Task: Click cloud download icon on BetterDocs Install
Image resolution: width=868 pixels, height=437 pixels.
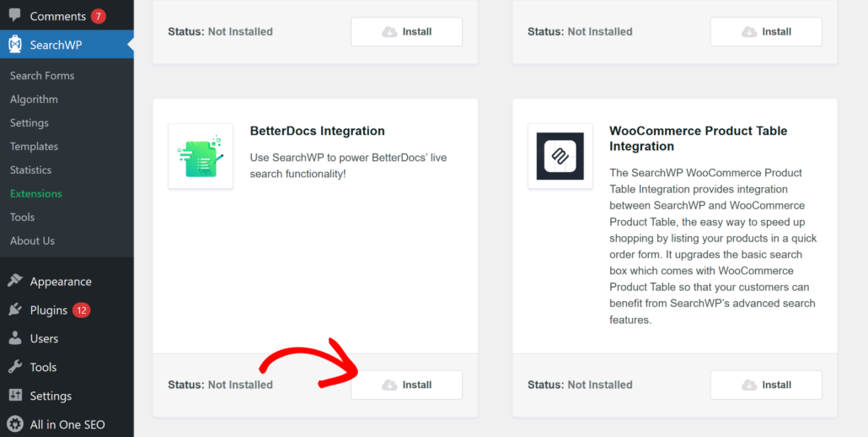Action: (389, 385)
